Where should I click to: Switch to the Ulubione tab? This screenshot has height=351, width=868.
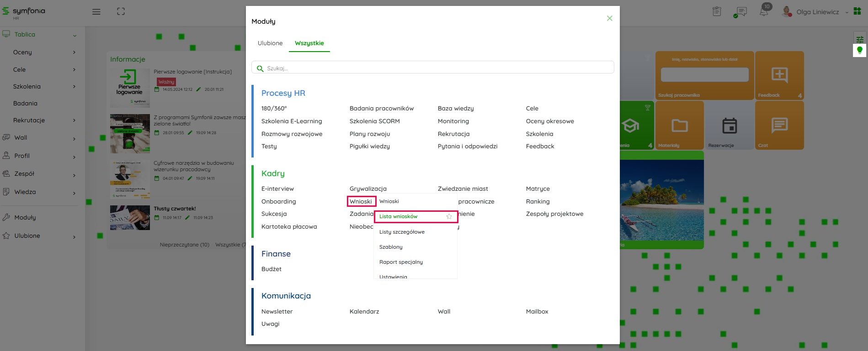[x=270, y=43]
